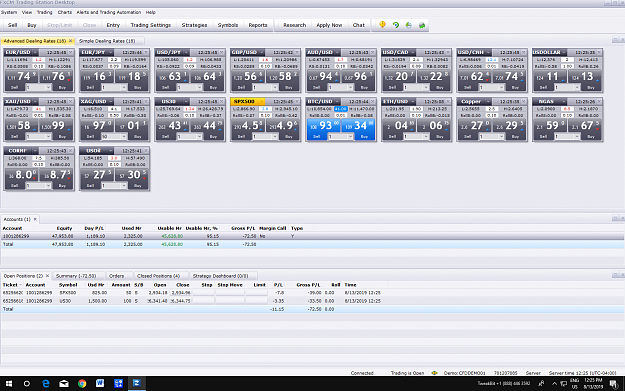Click the Ticket column header sort arrow

coord(21,285)
